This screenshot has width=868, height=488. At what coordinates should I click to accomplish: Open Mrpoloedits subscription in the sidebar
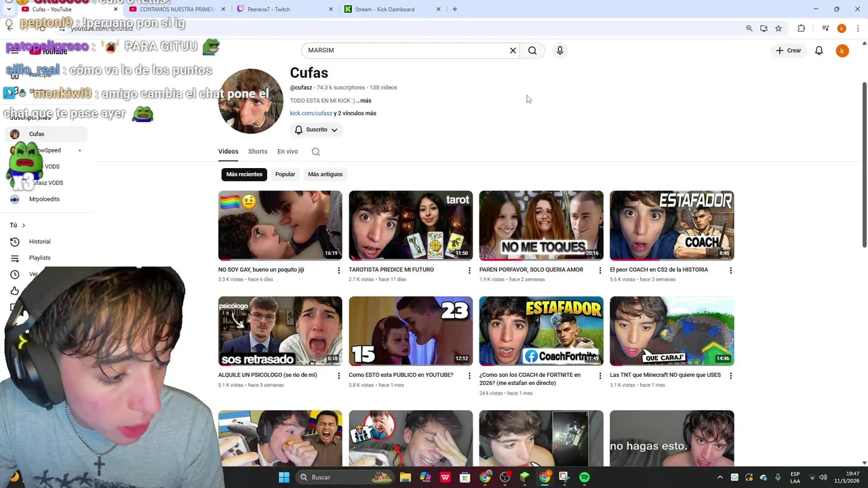46,199
